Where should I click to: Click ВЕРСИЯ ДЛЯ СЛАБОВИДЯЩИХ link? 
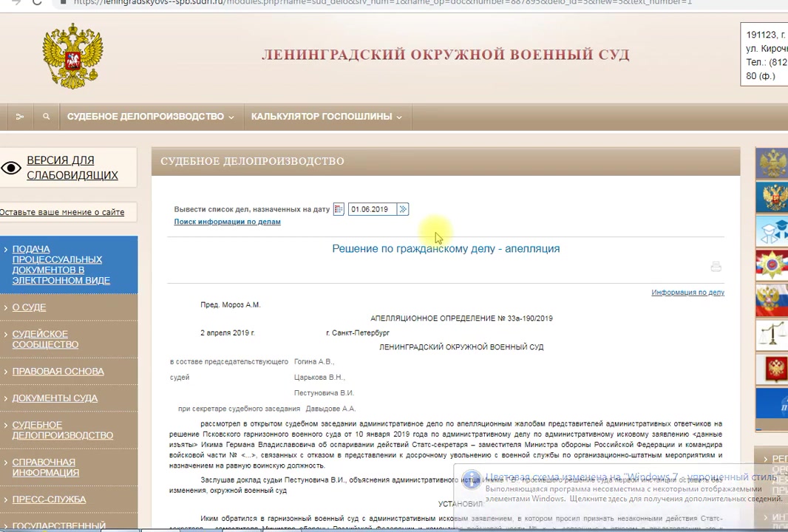[72, 167]
